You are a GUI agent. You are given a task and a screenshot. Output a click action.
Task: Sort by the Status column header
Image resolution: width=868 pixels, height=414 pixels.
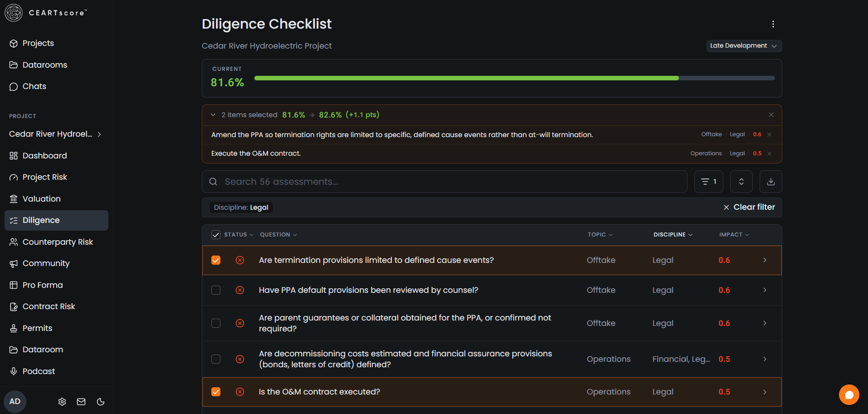pyautogui.click(x=239, y=235)
